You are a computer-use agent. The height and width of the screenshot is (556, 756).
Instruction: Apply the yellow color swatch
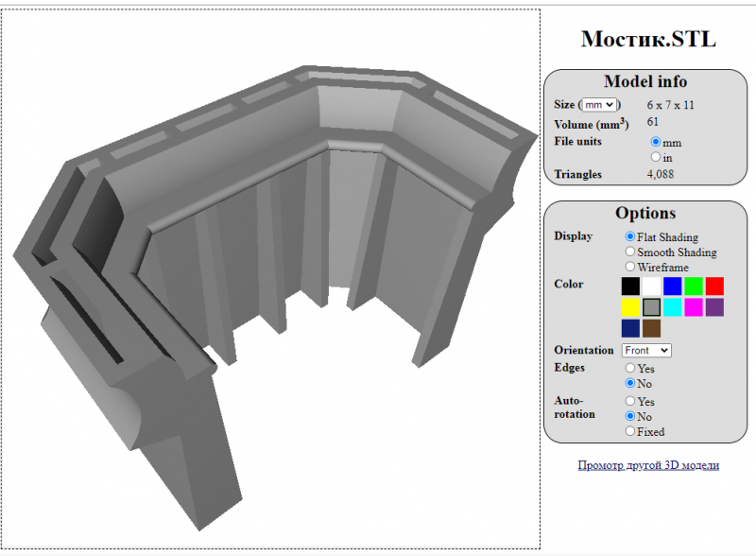630,307
